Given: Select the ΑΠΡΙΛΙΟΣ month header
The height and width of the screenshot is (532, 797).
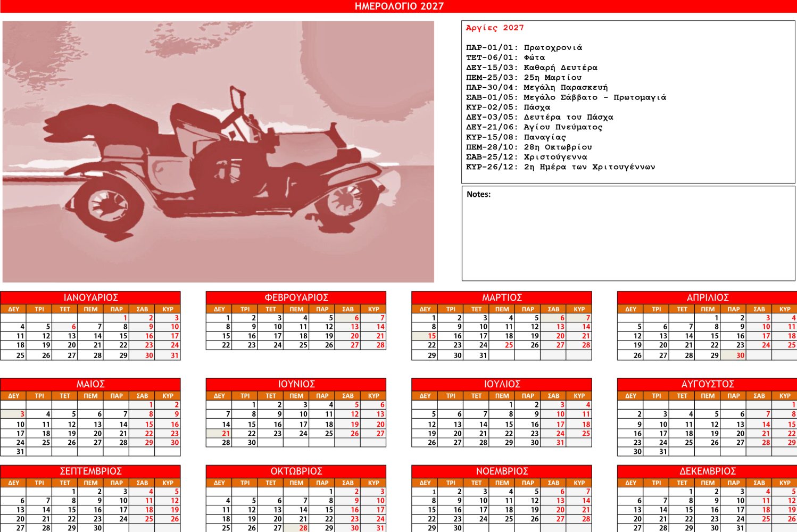Looking at the screenshot, I should coord(707,297).
